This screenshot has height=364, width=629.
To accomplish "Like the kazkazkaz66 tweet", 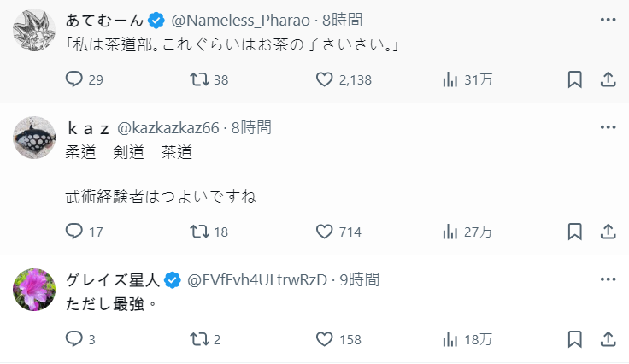I will click(x=325, y=232).
